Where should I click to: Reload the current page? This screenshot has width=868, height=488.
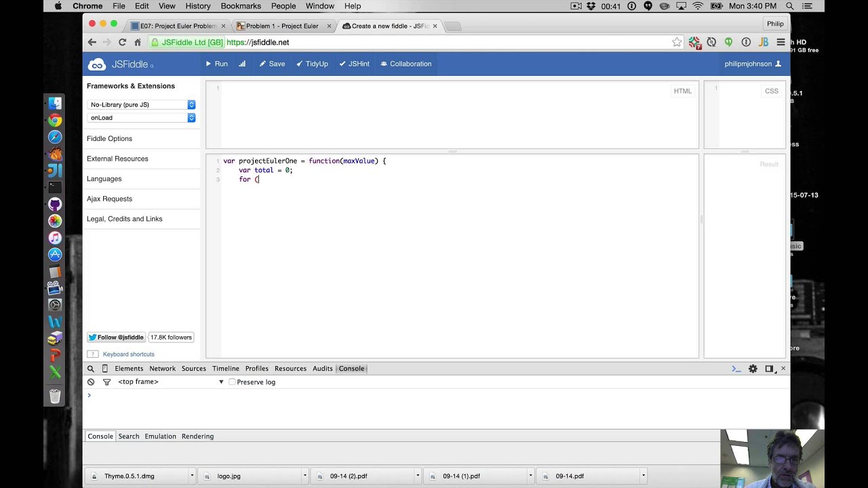tap(122, 42)
